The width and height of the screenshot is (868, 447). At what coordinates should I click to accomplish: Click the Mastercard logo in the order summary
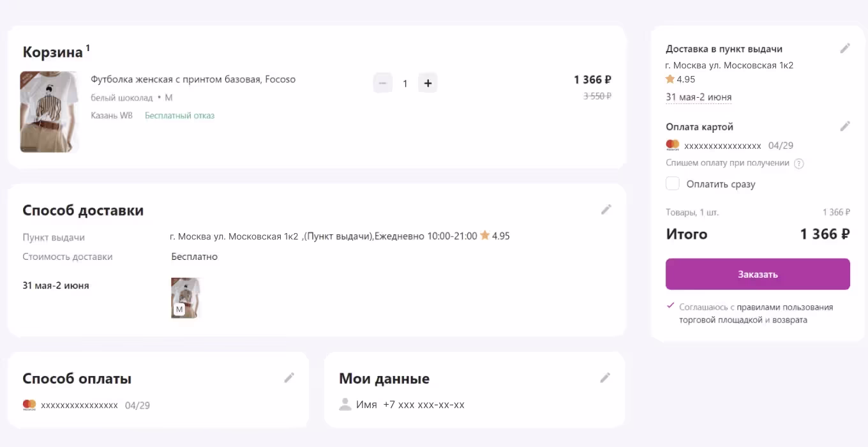[672, 145]
